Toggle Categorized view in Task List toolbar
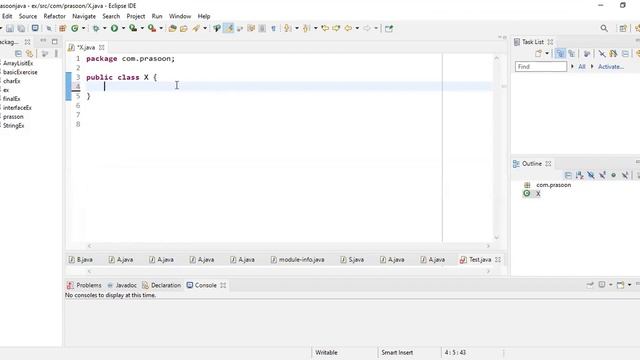The image size is (640, 360). tap(560, 53)
